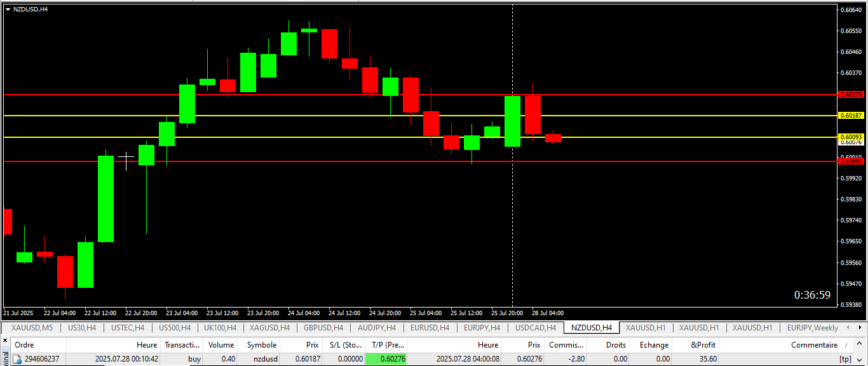Click the order ticket icon beside 294606237
This screenshot has width=868, height=366.
(18, 359)
